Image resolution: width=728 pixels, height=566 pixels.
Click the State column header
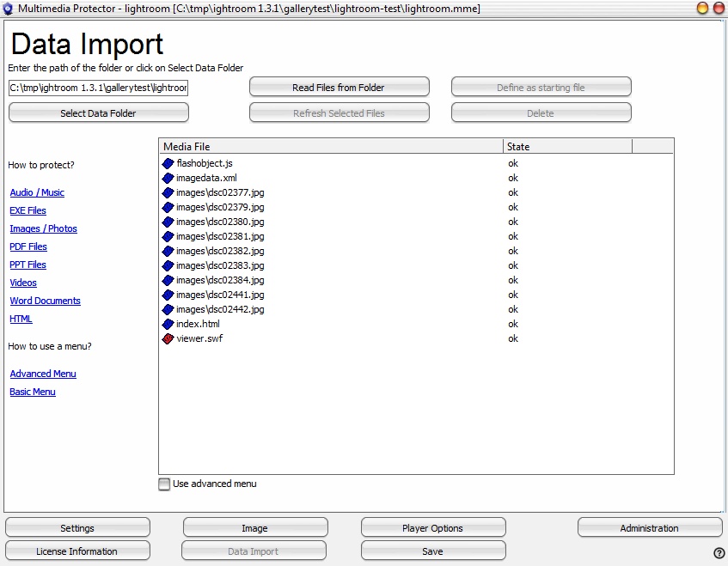point(567,147)
